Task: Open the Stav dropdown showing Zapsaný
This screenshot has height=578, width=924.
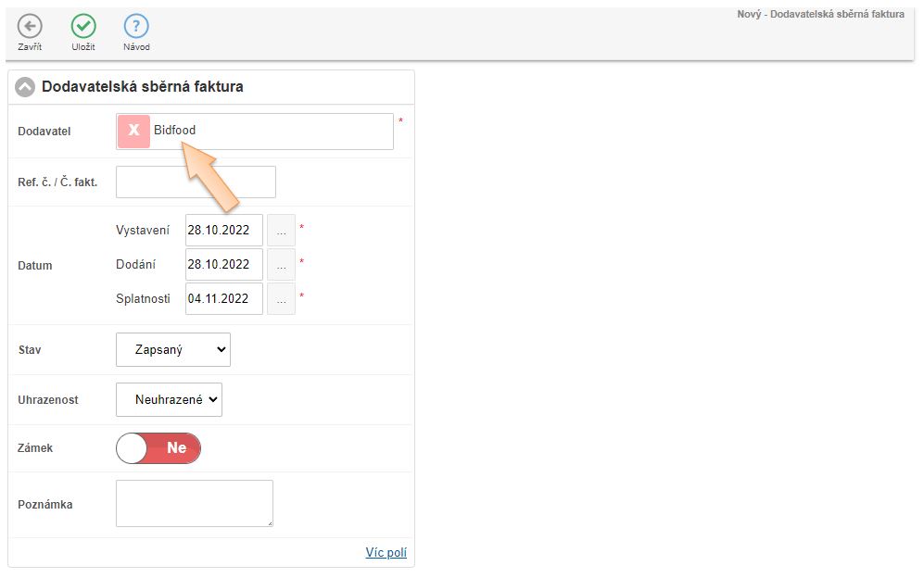Action: (x=173, y=350)
